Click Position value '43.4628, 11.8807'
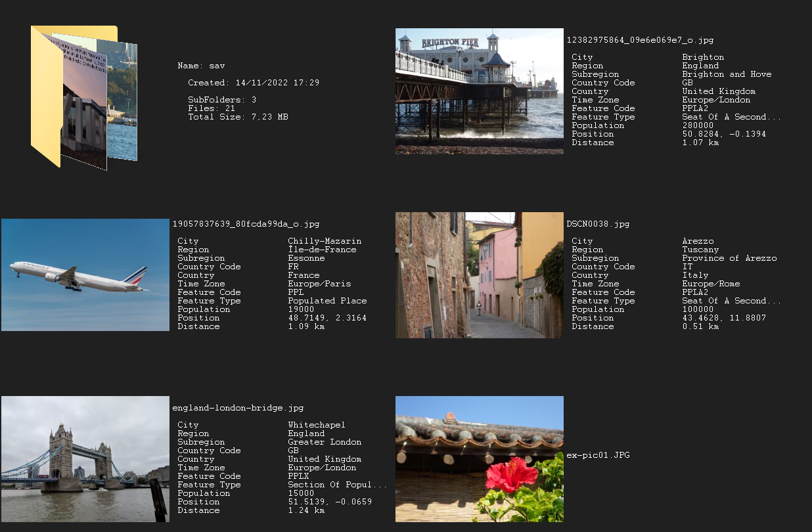This screenshot has width=812, height=532. [724, 318]
